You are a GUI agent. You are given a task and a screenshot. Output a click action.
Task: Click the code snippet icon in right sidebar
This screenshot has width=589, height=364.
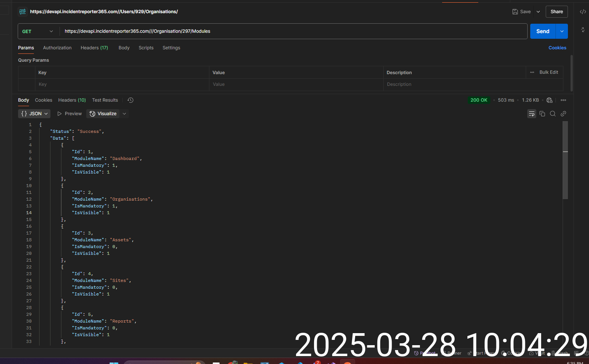(583, 12)
